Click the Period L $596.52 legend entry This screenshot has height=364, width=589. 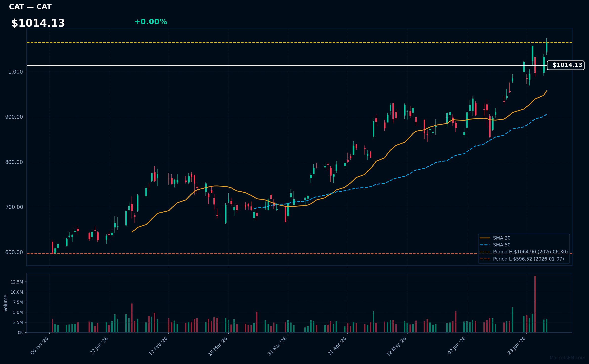click(x=522, y=259)
